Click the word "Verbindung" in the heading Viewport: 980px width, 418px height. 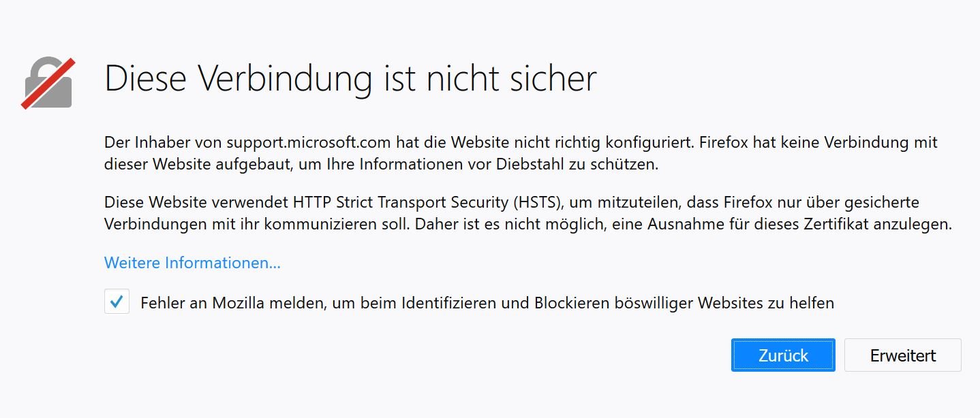pyautogui.click(x=286, y=79)
